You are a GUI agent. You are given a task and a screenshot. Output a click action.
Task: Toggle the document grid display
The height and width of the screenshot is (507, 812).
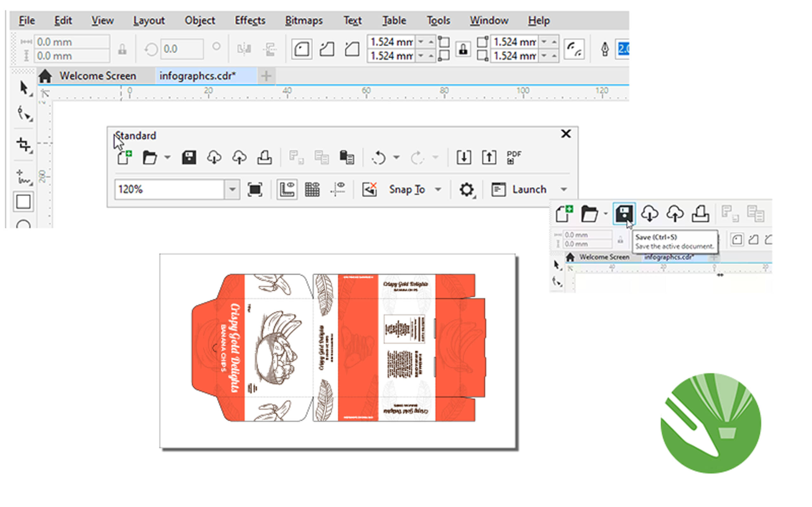pos(312,189)
